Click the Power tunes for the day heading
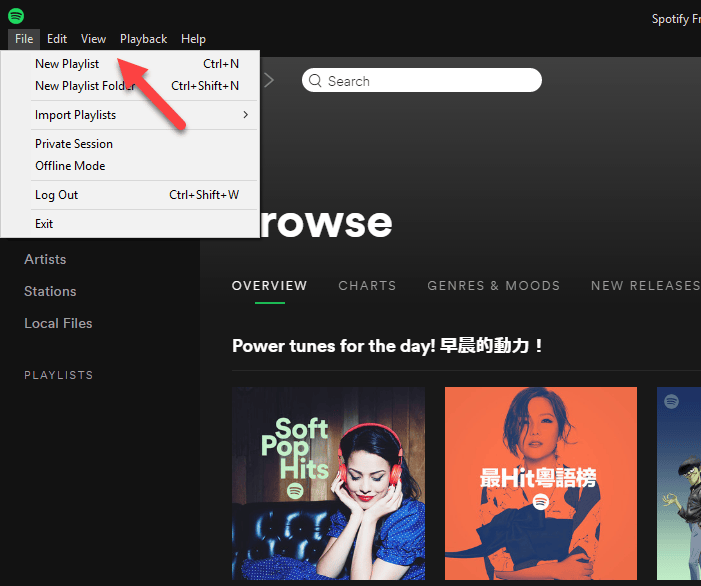Viewport: 701px width, 586px height. tap(387, 346)
